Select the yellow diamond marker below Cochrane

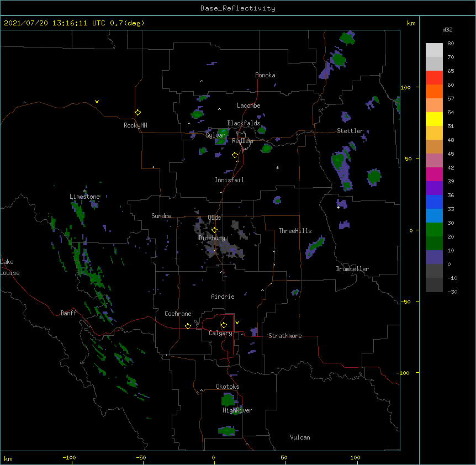[188, 326]
